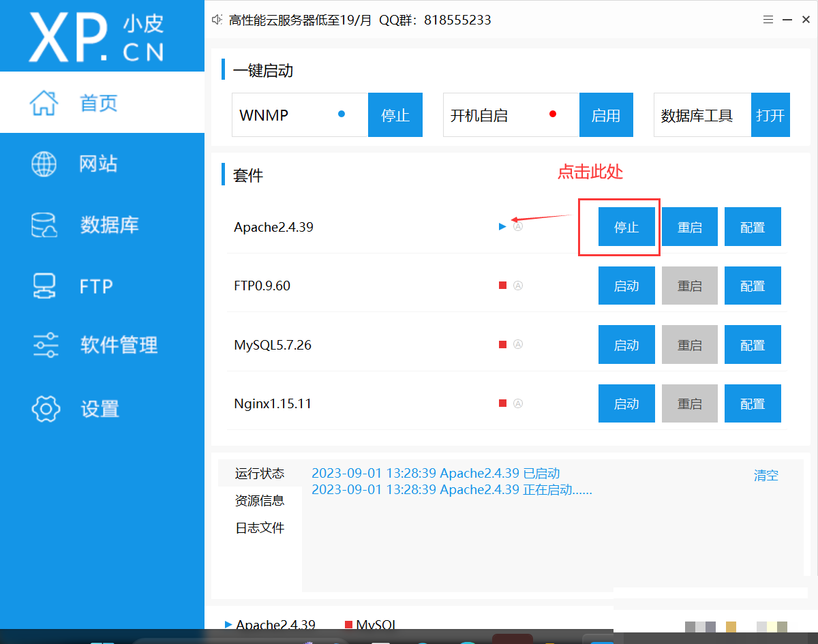Switch to the 资源信息 tab
Image resolution: width=818 pixels, height=644 pixels.
coord(260,500)
